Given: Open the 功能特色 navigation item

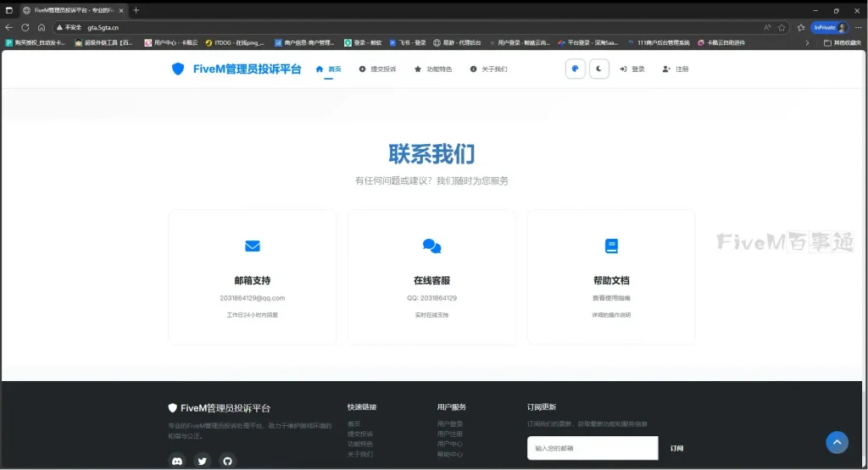Looking at the screenshot, I should point(433,69).
